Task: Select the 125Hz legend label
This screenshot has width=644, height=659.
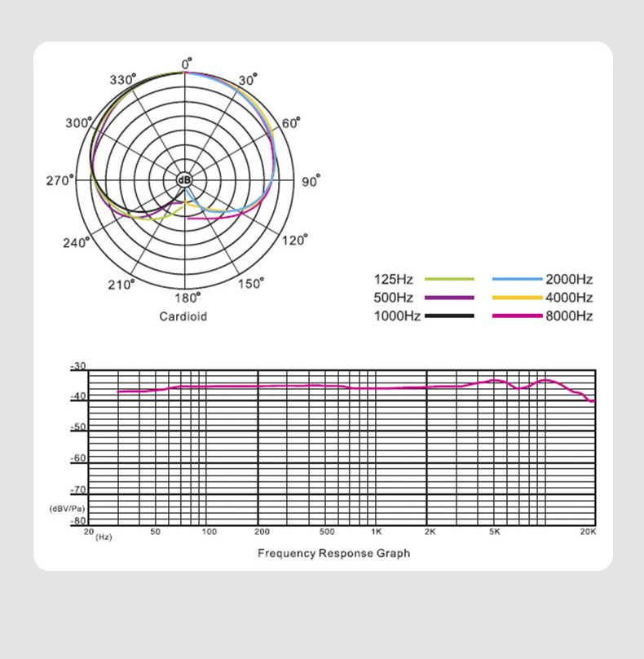Action: click(393, 280)
